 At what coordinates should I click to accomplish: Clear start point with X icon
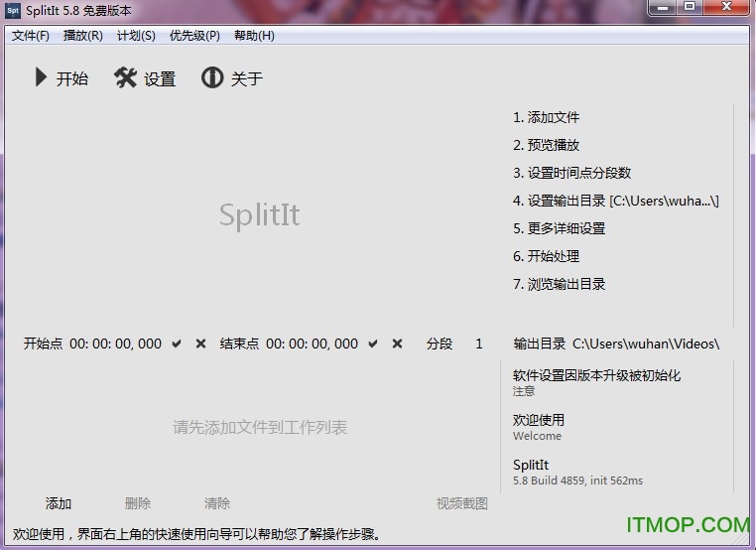point(200,344)
